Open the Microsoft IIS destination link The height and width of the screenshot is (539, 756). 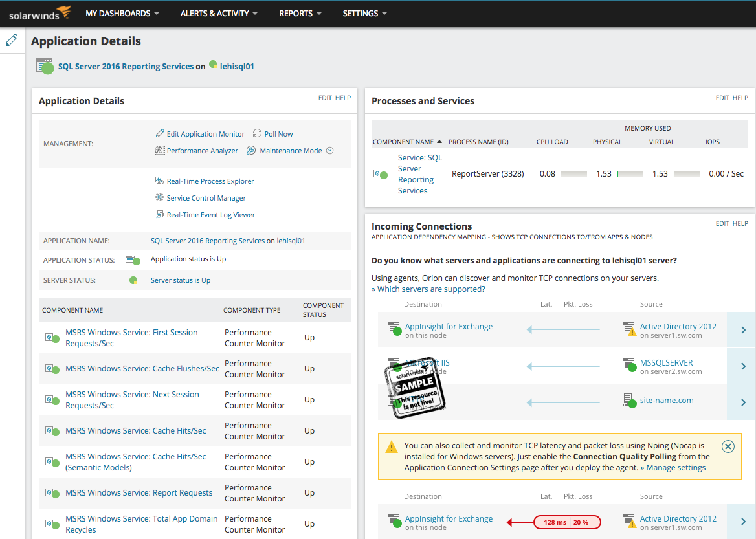tap(427, 362)
